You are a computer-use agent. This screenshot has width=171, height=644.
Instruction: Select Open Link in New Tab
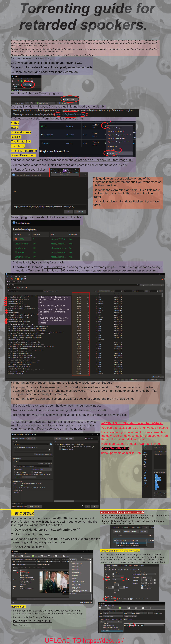coord(115,128)
